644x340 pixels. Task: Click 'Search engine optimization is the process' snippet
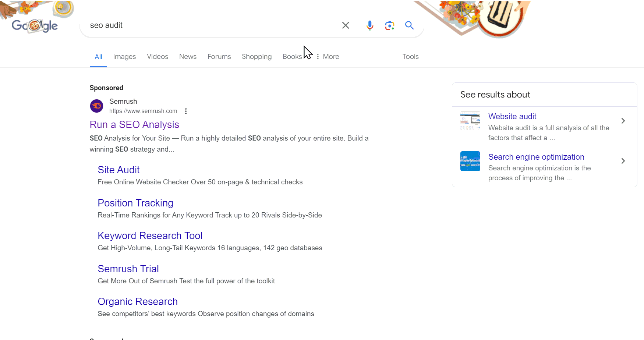539,173
